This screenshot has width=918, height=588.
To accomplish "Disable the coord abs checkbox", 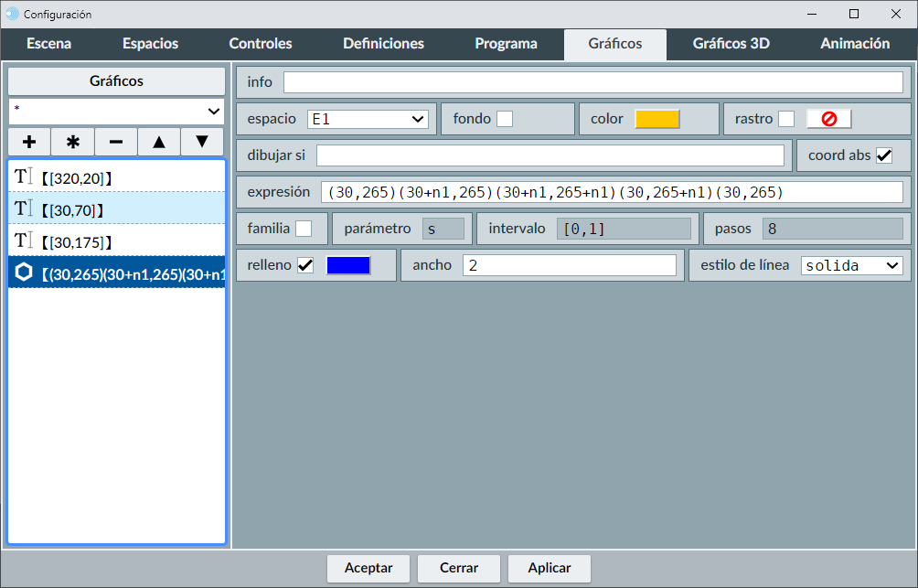I will (x=884, y=155).
